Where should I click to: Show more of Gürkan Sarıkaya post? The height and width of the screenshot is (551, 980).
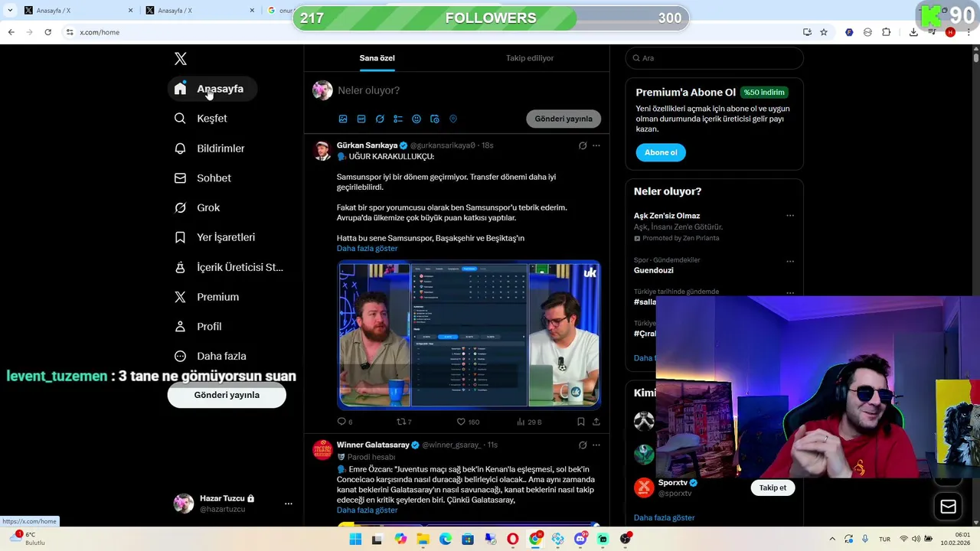367,249
